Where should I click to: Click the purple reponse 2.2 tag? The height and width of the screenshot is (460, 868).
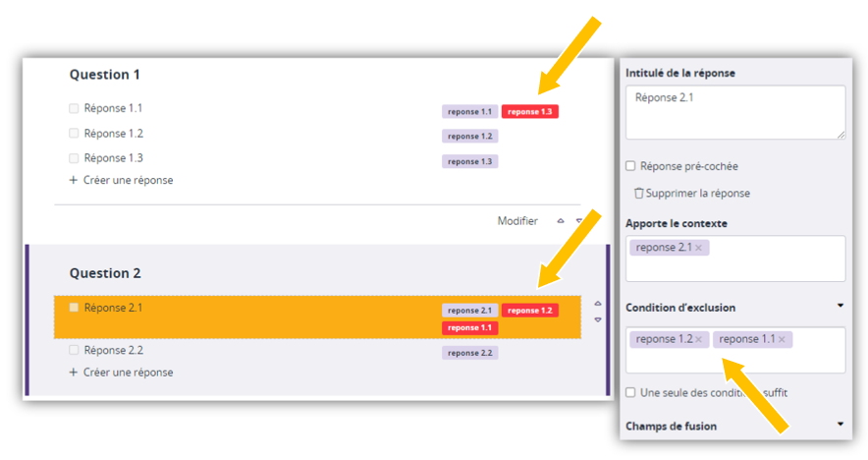click(469, 353)
